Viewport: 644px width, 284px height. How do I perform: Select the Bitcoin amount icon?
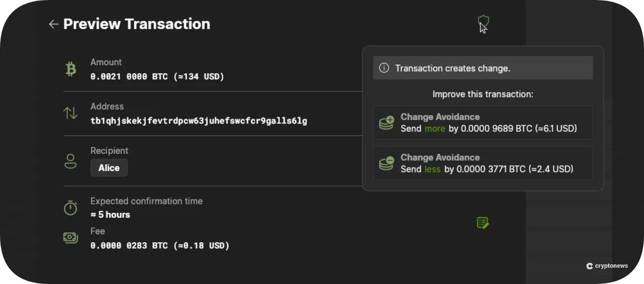tap(71, 69)
